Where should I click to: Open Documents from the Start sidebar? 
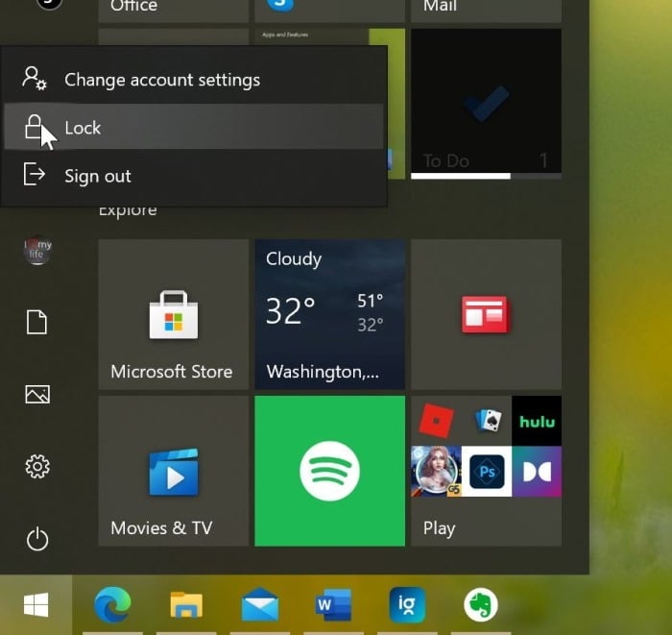click(x=36, y=322)
